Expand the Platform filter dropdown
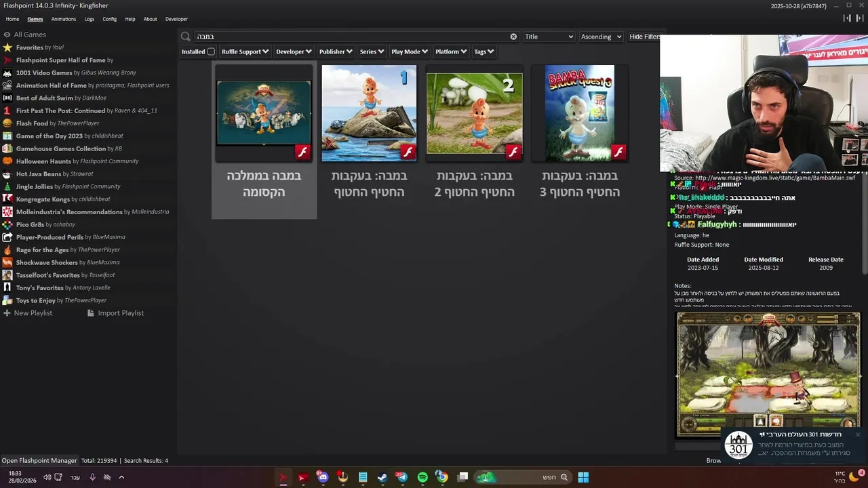The height and width of the screenshot is (488, 868). pyautogui.click(x=451, y=52)
